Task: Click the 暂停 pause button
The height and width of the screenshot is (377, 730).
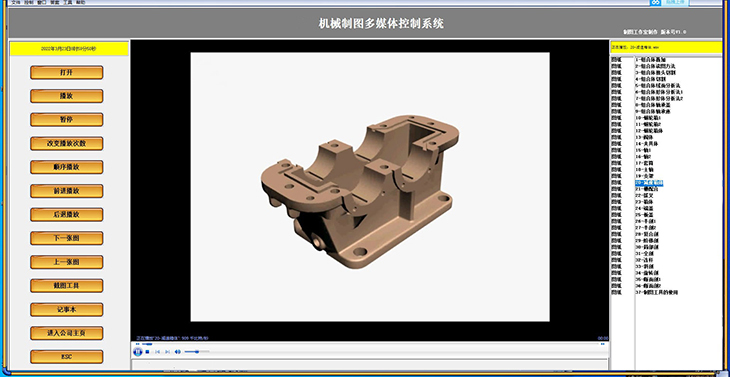Action: pos(67,120)
